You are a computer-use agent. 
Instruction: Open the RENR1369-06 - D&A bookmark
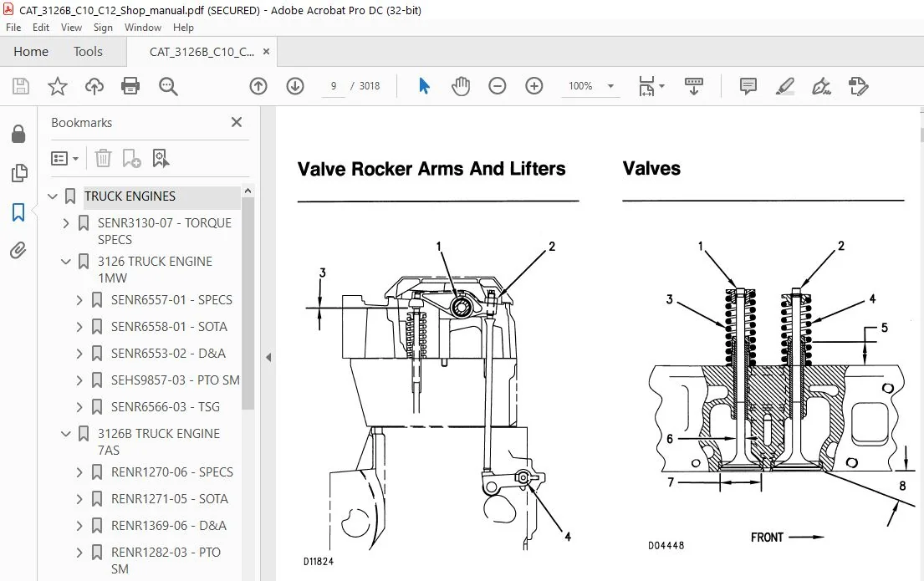point(169,526)
